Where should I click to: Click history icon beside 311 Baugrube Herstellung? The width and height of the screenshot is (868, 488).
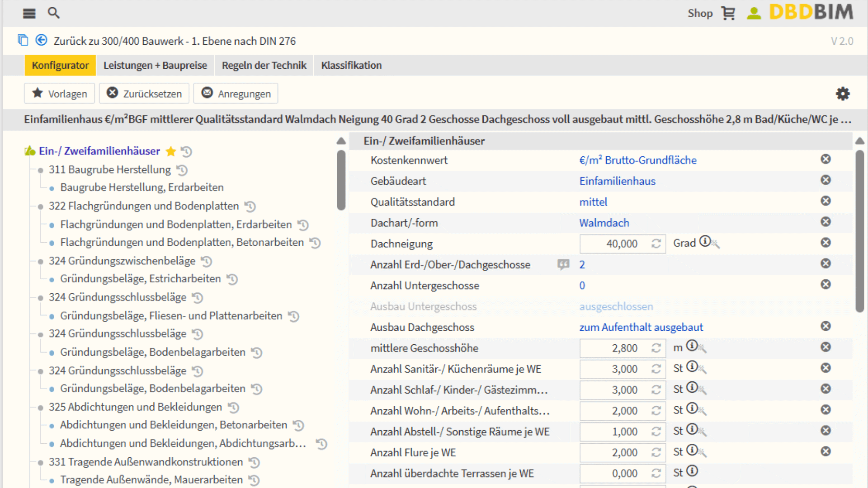pyautogui.click(x=182, y=170)
